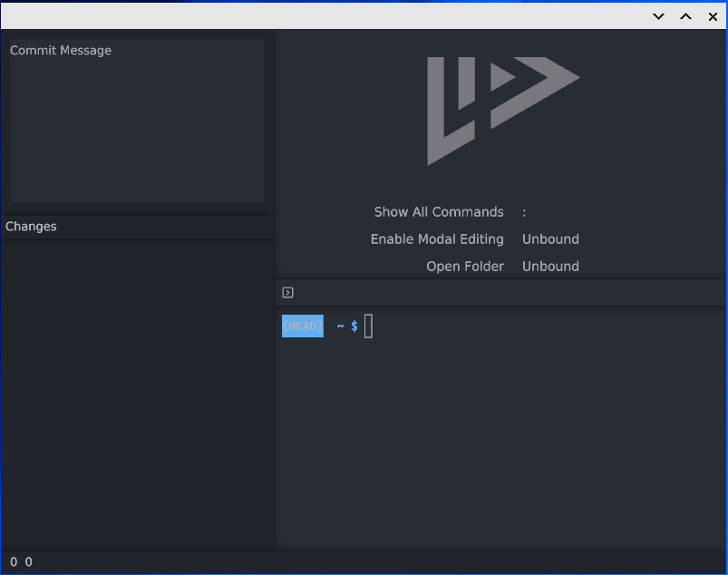Run Show All Commands
728x575 pixels.
click(439, 211)
